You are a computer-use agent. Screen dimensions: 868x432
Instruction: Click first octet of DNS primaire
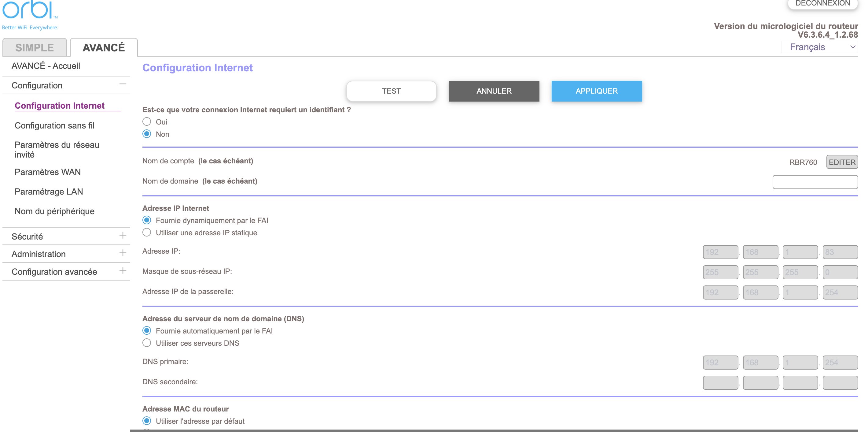point(720,363)
